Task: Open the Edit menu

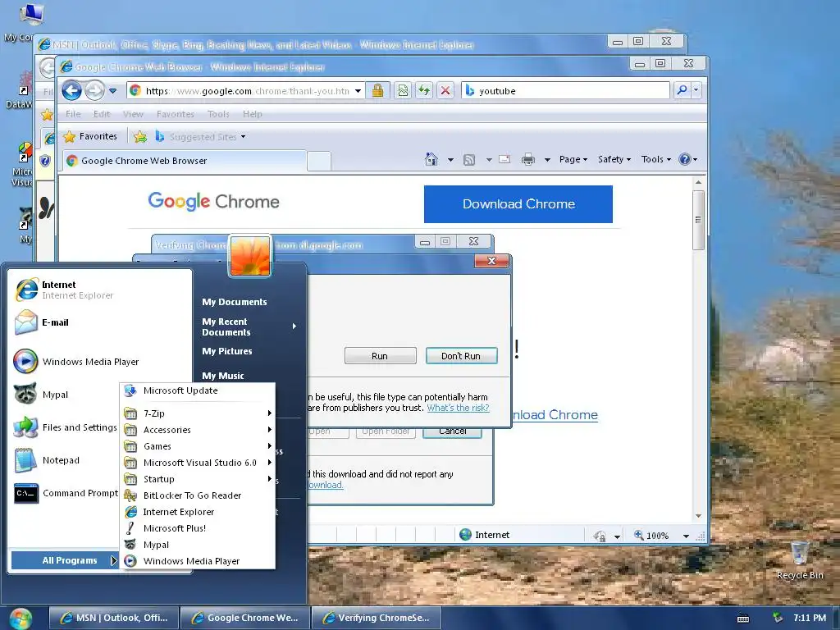Action: click(x=101, y=113)
